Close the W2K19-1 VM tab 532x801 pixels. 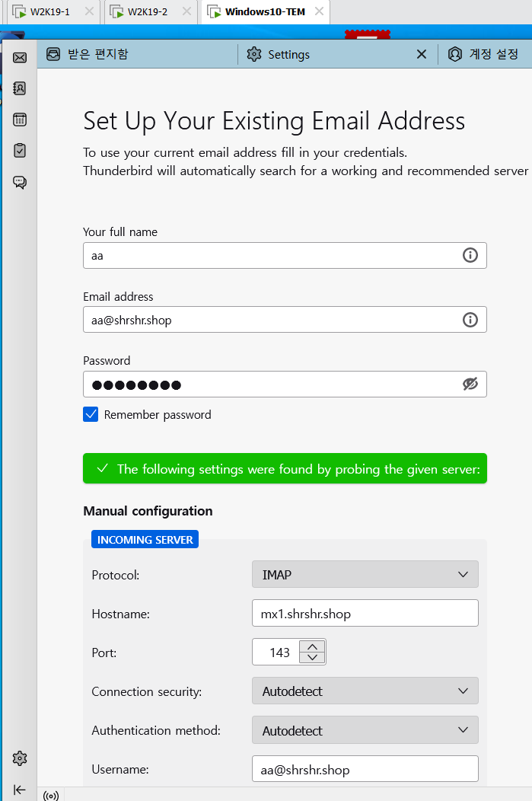pos(89,11)
